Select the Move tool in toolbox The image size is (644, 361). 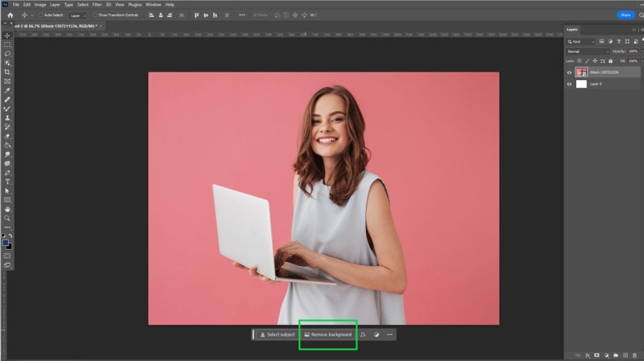pos(8,36)
